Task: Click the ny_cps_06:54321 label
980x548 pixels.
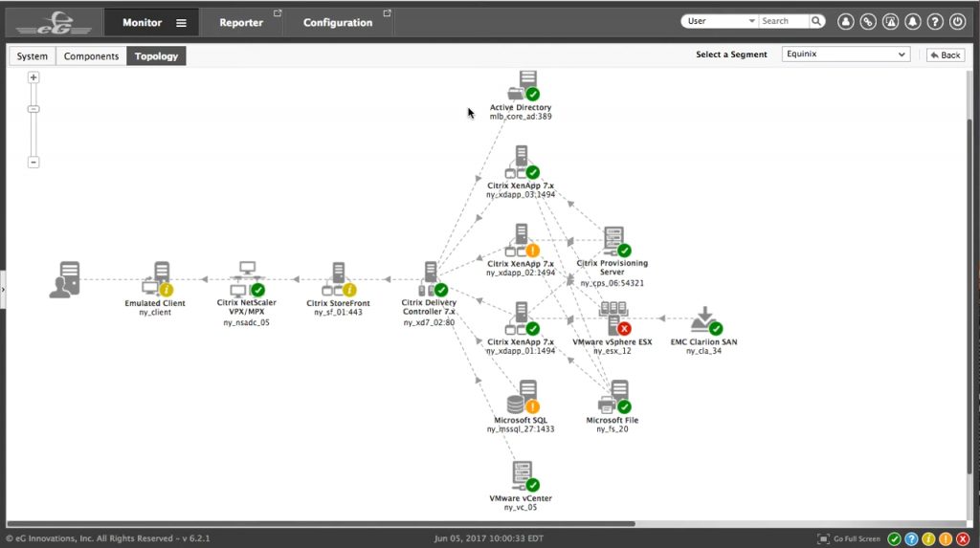Action: [612, 283]
